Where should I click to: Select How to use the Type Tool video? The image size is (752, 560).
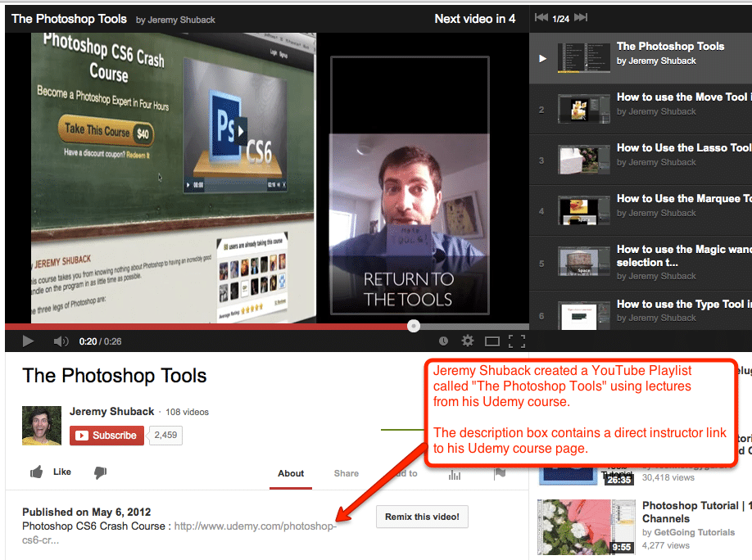click(641, 310)
